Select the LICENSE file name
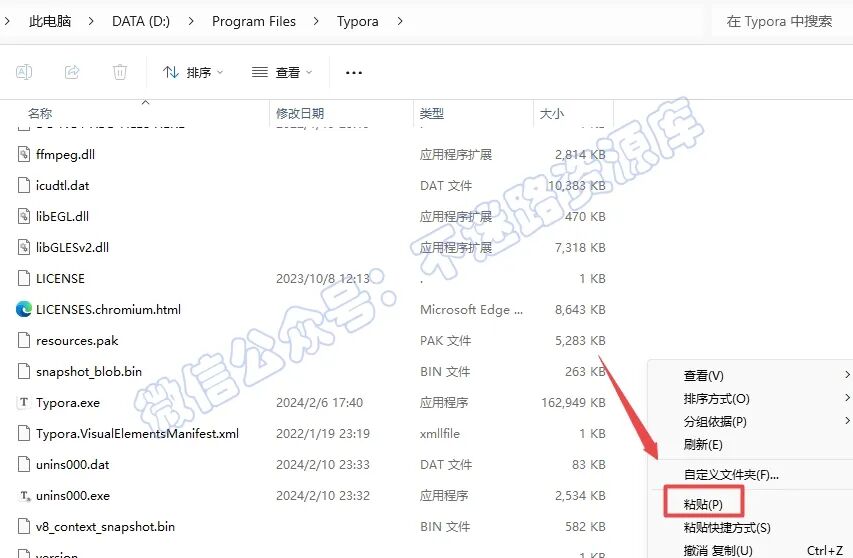The height and width of the screenshot is (558, 853). (60, 278)
